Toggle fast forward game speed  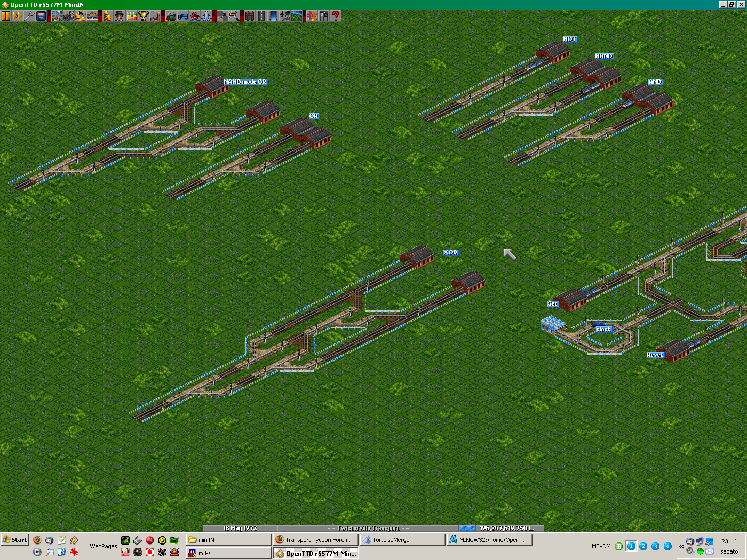[x=17, y=16]
